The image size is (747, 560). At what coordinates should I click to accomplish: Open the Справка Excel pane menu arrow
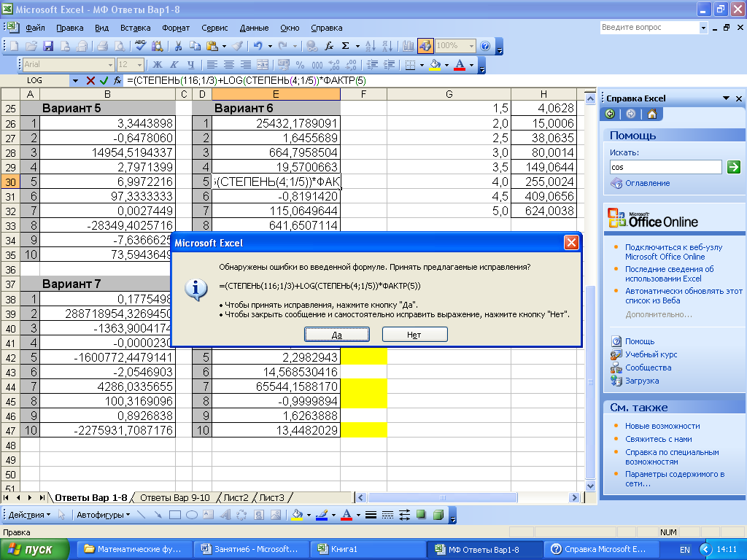(726, 98)
